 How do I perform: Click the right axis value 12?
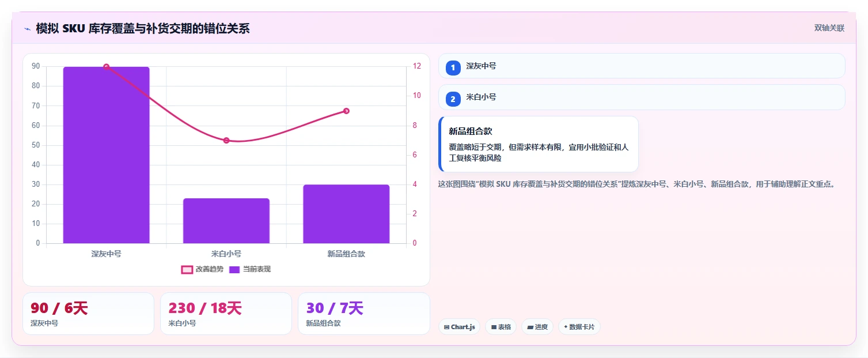point(417,66)
